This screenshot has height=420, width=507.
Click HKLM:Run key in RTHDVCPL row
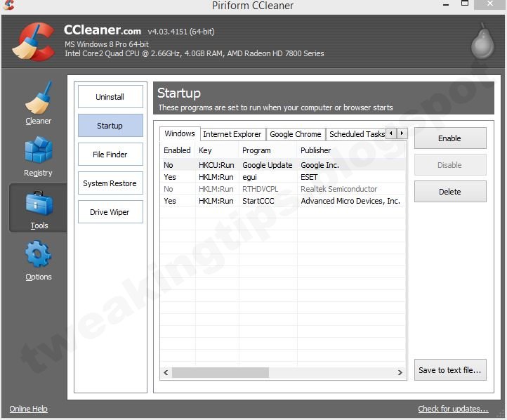216,189
